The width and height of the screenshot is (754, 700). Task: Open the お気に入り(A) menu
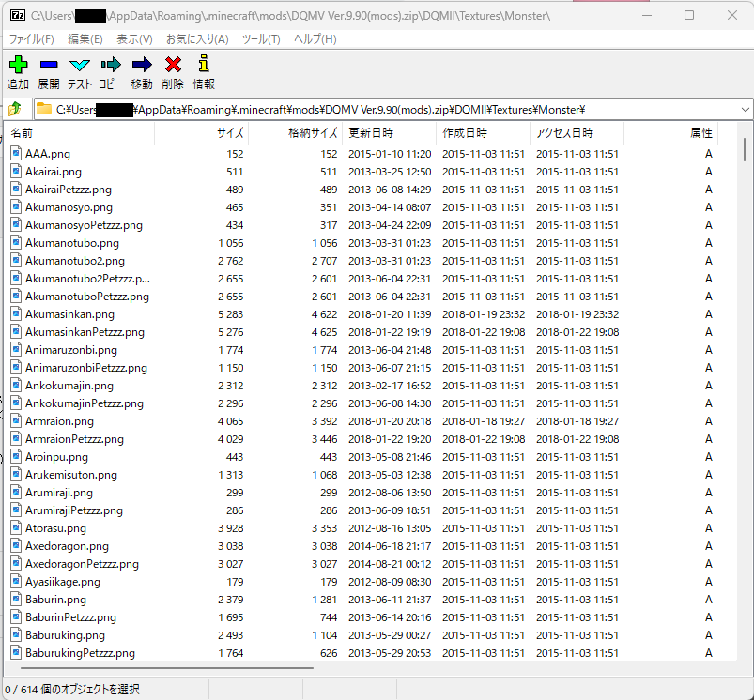(197, 38)
